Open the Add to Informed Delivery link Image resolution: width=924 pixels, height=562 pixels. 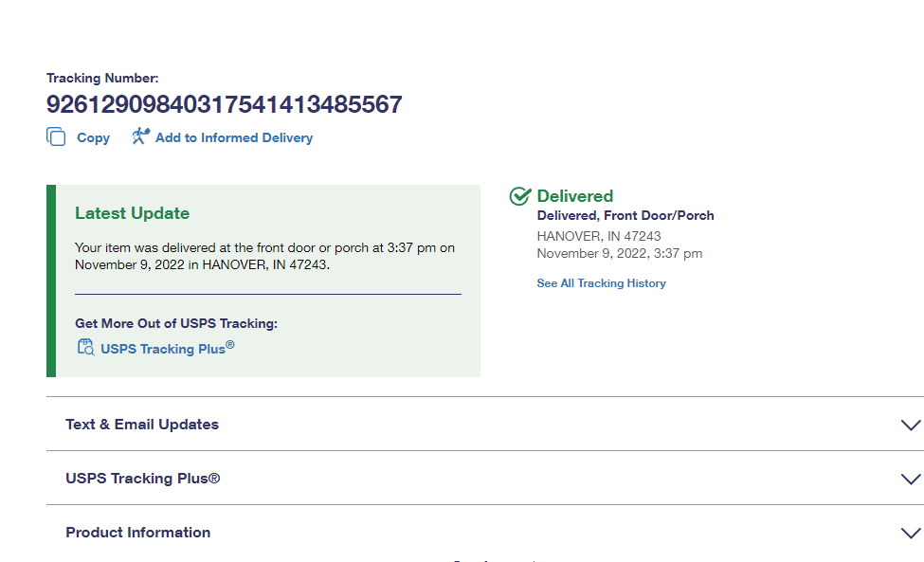coord(233,137)
